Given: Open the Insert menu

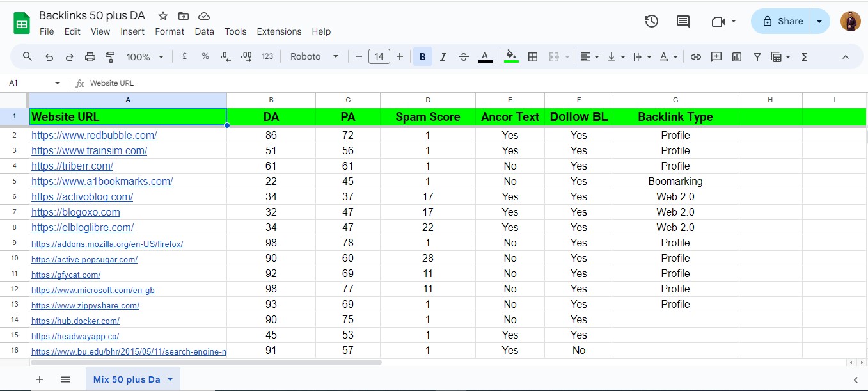Looking at the screenshot, I should click(132, 31).
